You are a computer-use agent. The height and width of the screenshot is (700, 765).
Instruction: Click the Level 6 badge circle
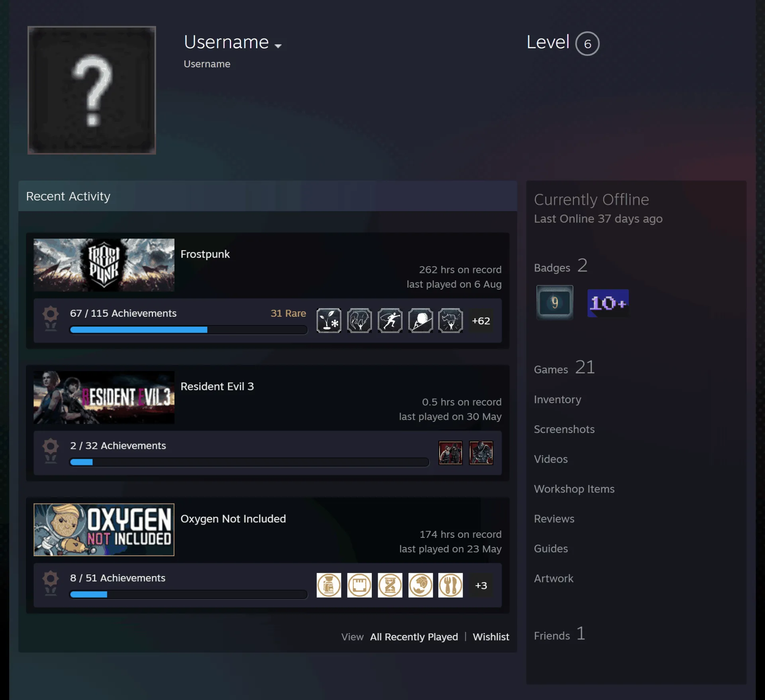(x=587, y=43)
